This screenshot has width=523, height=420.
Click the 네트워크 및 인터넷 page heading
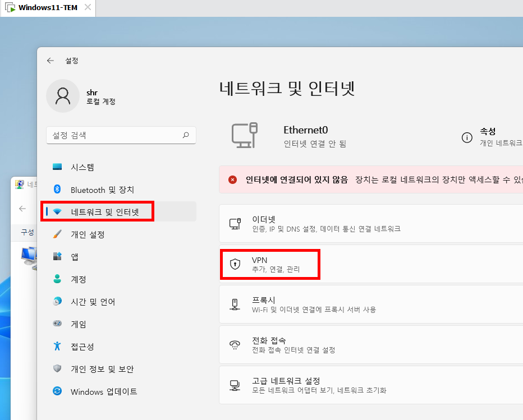[287, 89]
